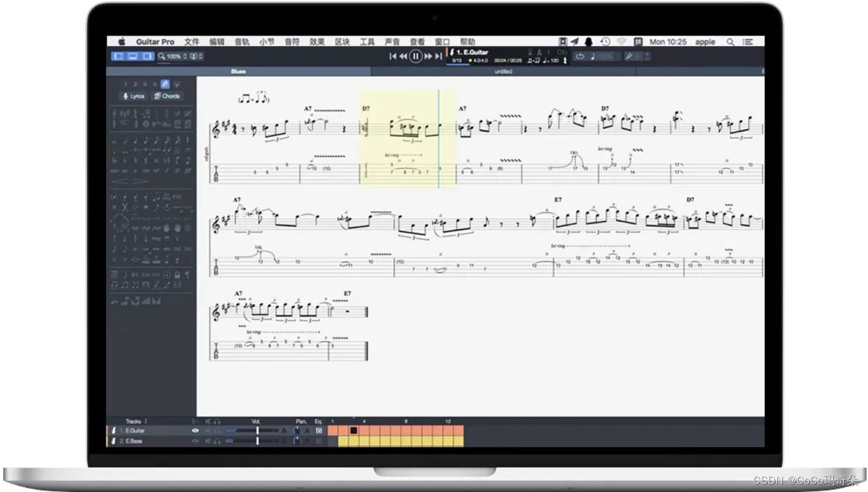Viewport: 868px width, 492px height.
Task: Click the 00:04 / 00:25 time display
Action: point(508,61)
